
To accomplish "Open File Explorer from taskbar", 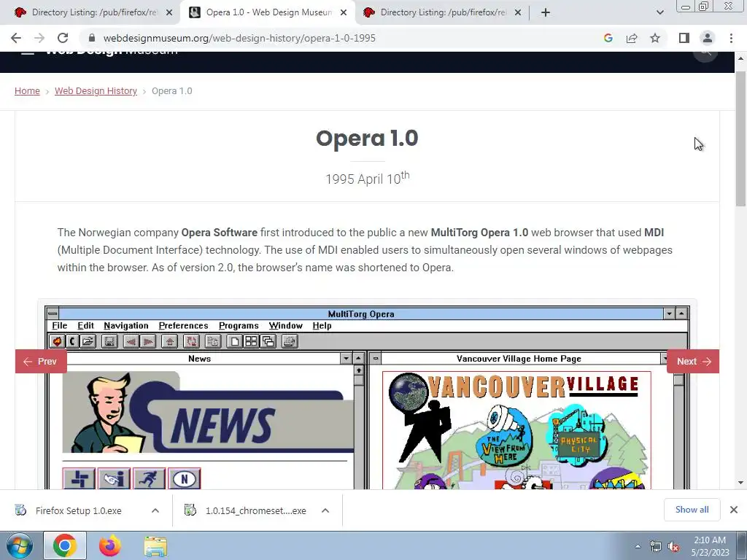I will 156,546.
